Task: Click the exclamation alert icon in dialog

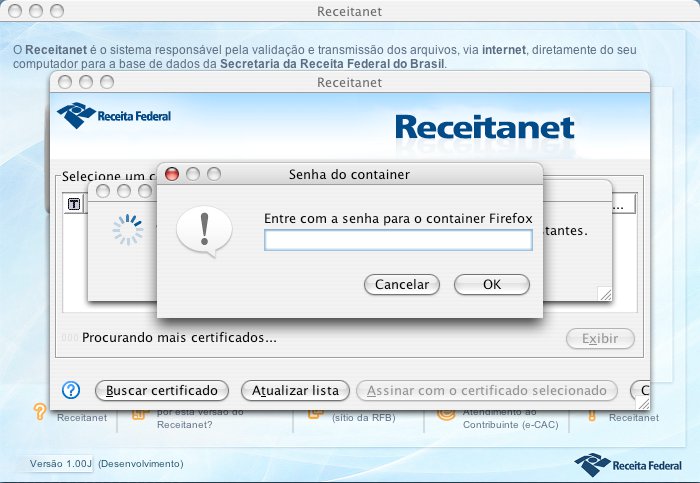Action: click(x=204, y=230)
